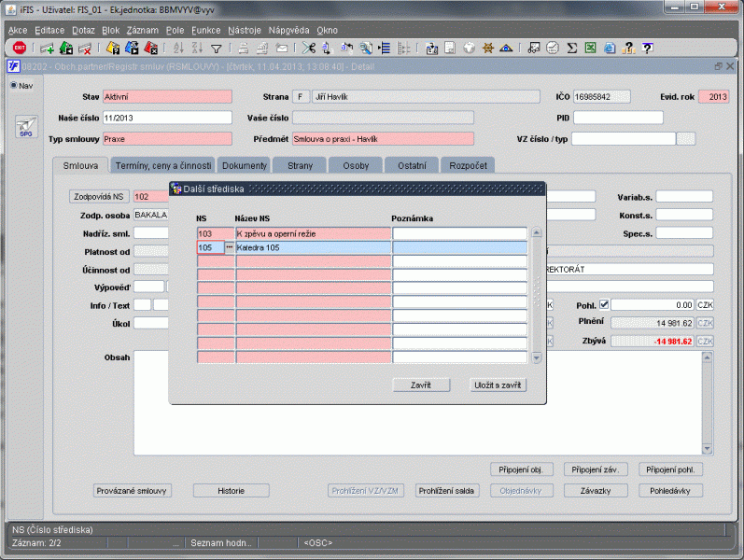
Task: Click the Sigma sum icon in toolbar
Action: click(571, 48)
